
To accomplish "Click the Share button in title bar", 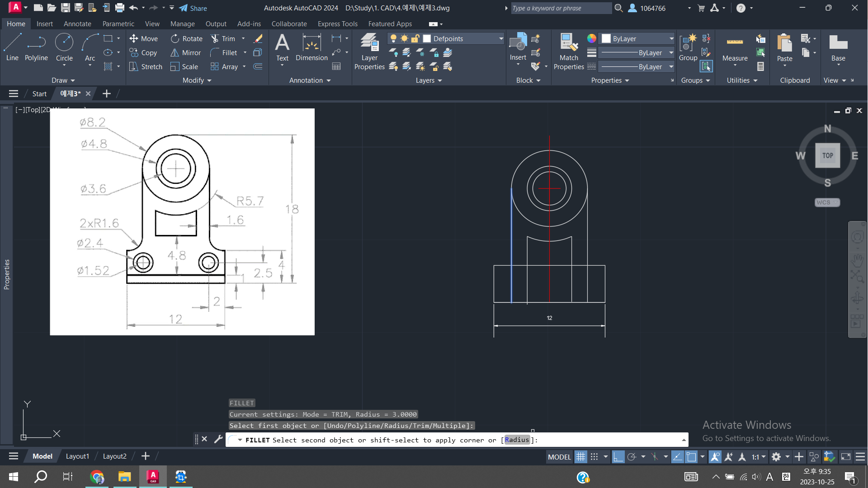I will pos(193,8).
